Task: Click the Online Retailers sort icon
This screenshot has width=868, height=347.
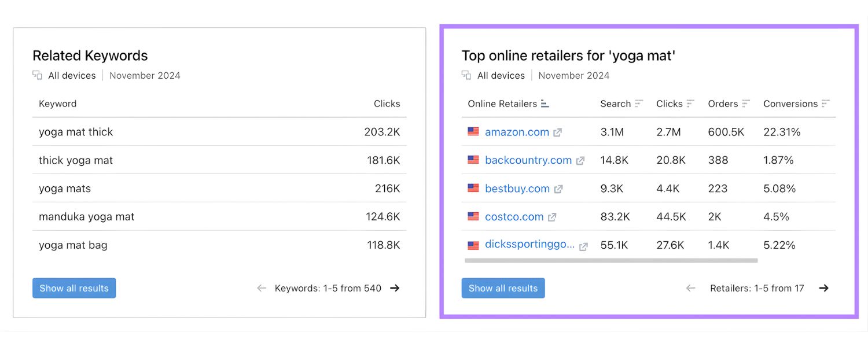Action: pyautogui.click(x=544, y=103)
